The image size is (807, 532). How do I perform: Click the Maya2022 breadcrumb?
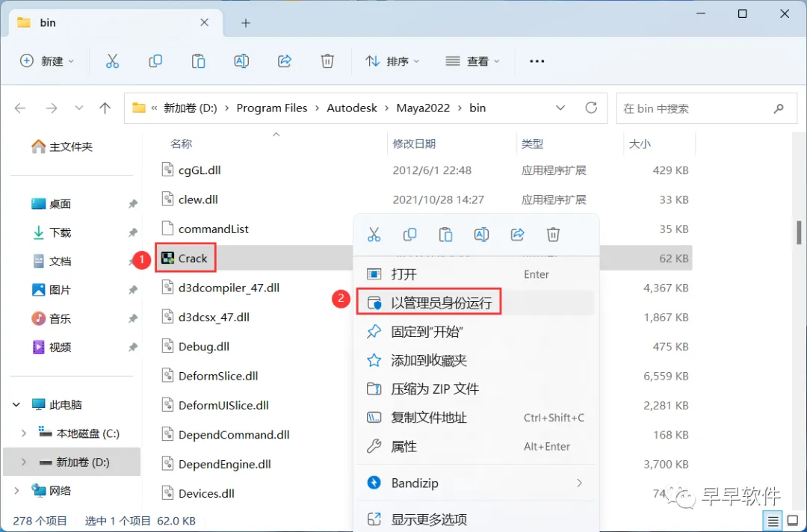(x=423, y=108)
